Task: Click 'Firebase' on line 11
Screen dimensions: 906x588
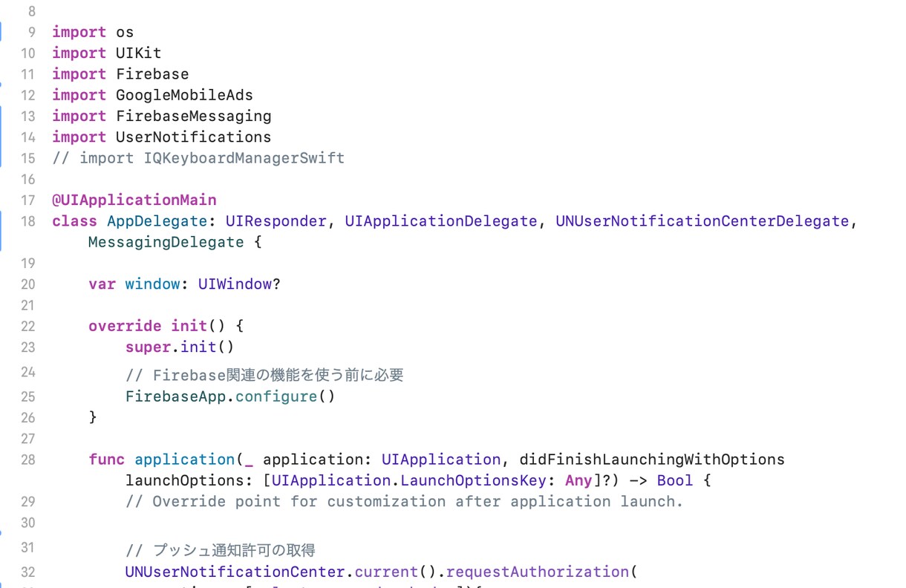Action: (152, 73)
